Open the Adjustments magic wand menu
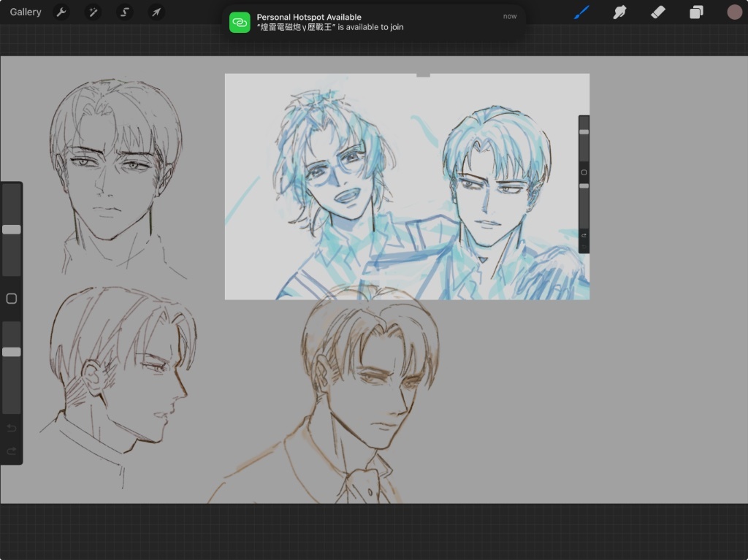748x560 pixels. (93, 12)
